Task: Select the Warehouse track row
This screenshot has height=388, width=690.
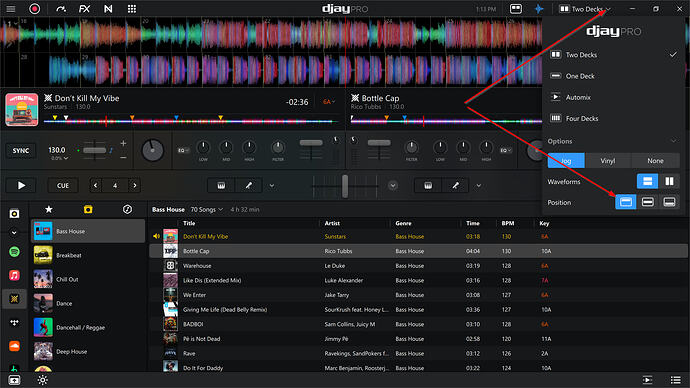Action: (x=418, y=266)
